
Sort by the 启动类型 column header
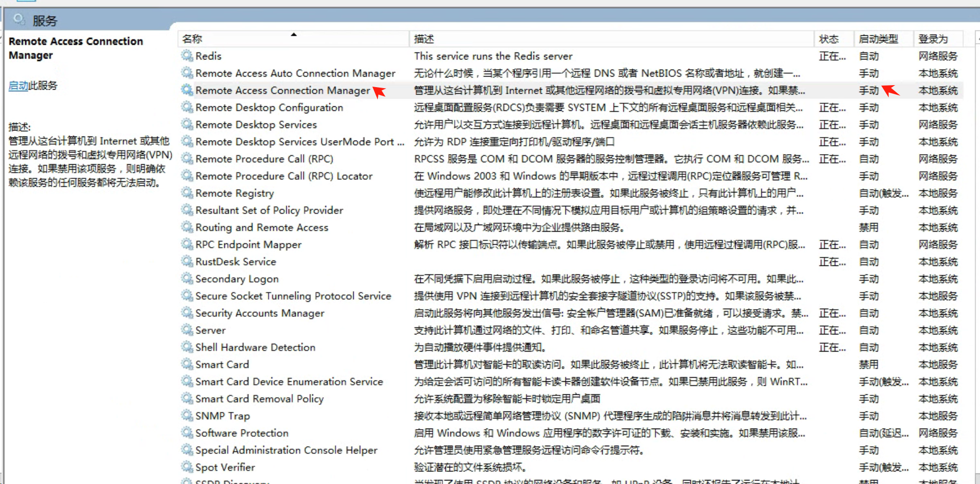click(884, 39)
